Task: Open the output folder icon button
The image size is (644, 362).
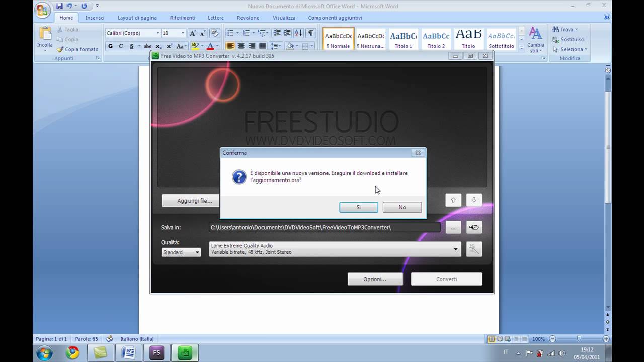Action: tap(474, 227)
